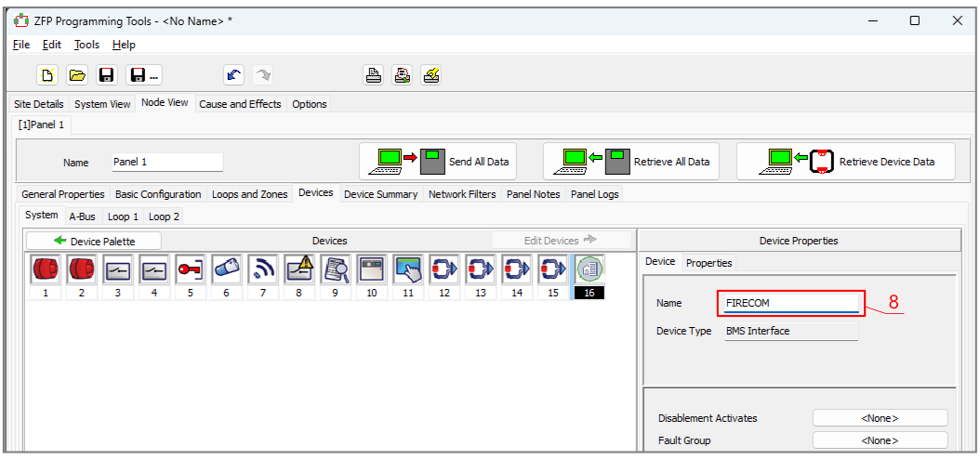Open the Disablement Activates dropdown

880,418
